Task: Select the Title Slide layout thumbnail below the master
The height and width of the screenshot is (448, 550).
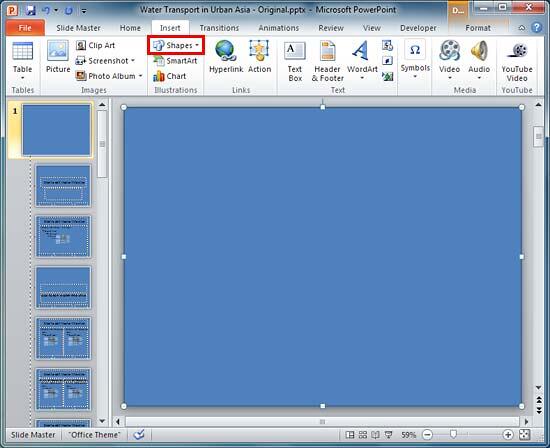Action: point(63,186)
